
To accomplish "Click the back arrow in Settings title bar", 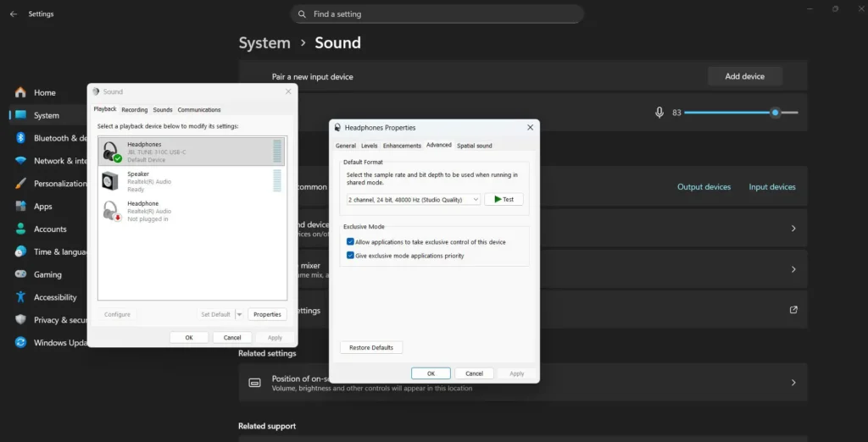I will pos(14,14).
